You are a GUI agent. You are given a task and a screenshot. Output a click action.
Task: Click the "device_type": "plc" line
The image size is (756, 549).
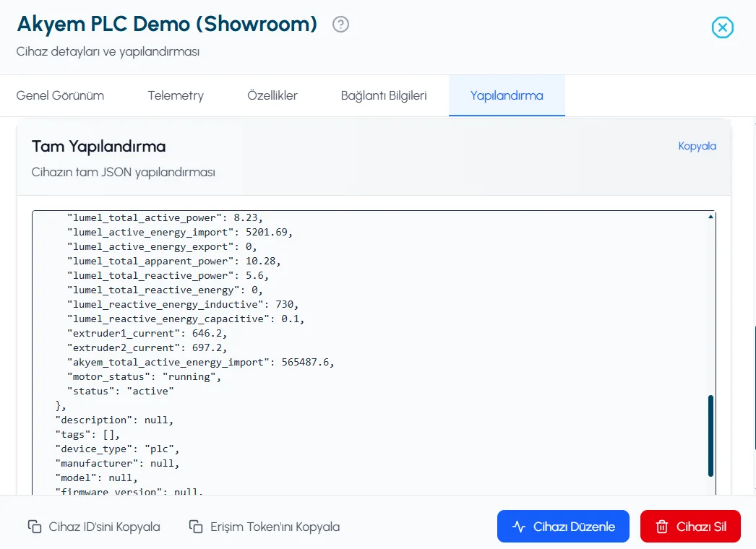click(117, 449)
